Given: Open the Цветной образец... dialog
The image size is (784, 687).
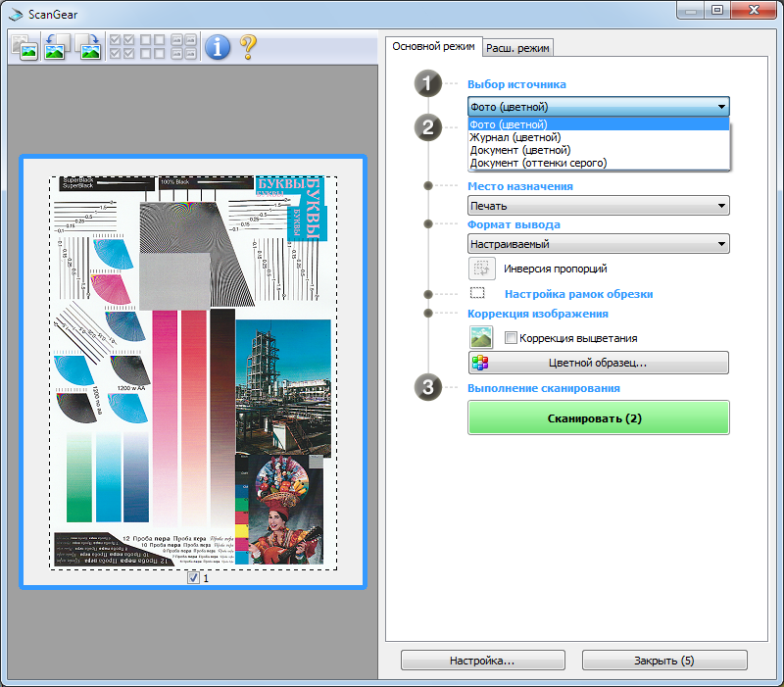Looking at the screenshot, I should pyautogui.click(x=599, y=363).
